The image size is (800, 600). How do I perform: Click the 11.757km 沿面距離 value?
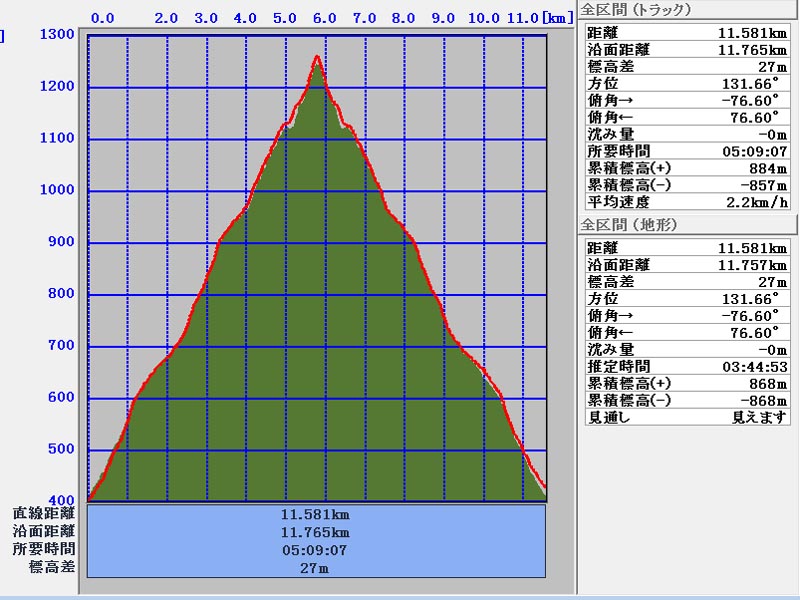pyautogui.click(x=752, y=265)
